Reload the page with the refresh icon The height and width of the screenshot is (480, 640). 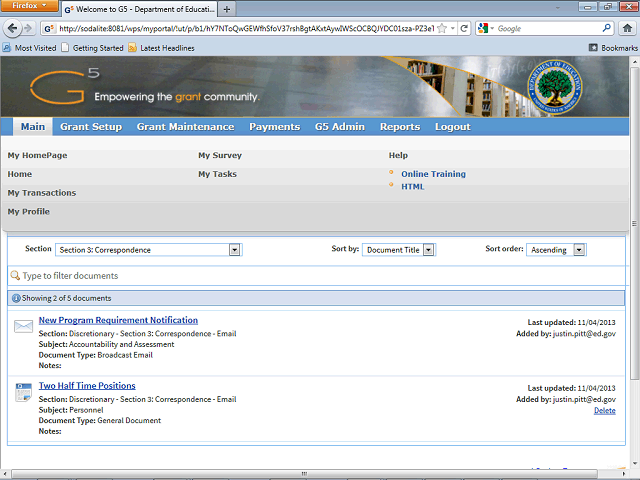click(464, 28)
